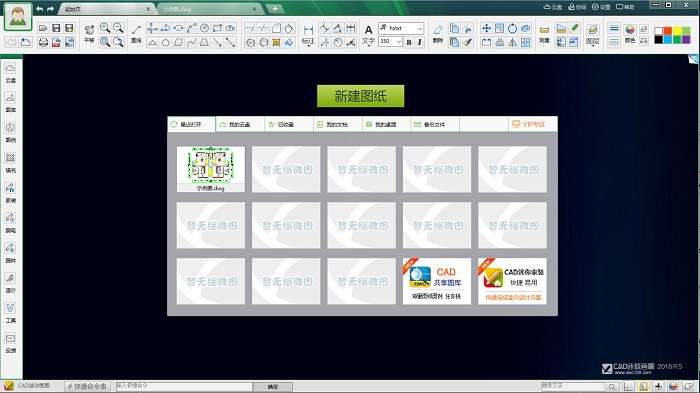The image size is (700, 393).
Task: Switch to the 备份文件 tab
Action: click(x=434, y=124)
